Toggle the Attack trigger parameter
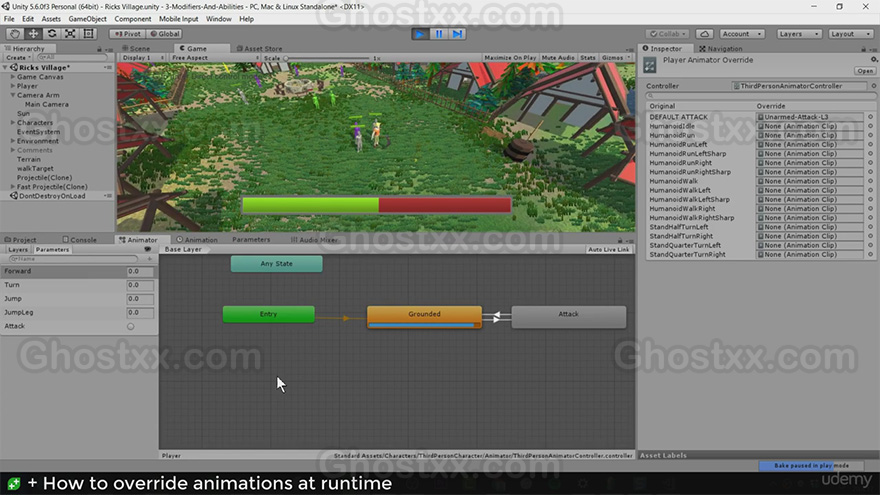The width and height of the screenshot is (880, 495). point(130,326)
